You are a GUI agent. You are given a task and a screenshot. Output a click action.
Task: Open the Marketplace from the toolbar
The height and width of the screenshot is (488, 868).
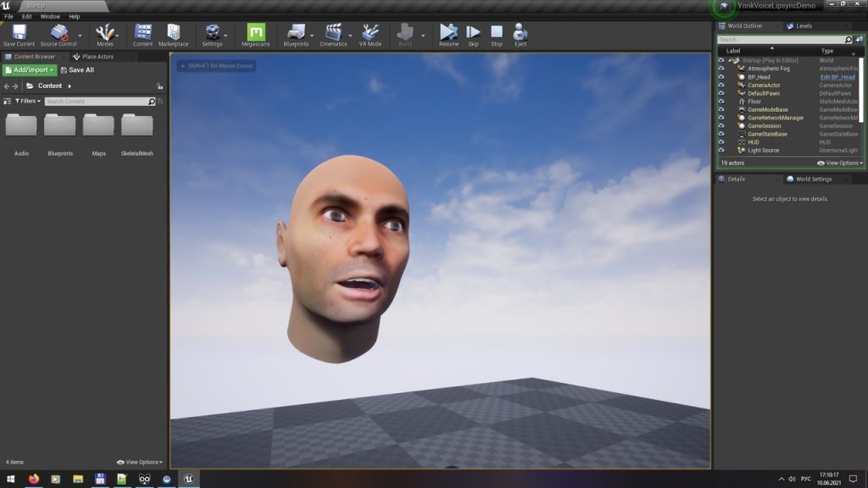[x=173, y=33]
